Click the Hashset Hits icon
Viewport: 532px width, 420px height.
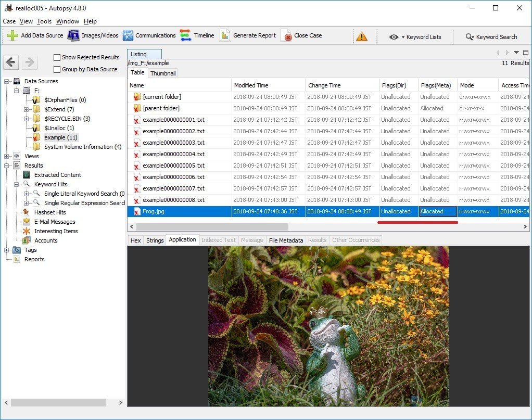pos(26,212)
